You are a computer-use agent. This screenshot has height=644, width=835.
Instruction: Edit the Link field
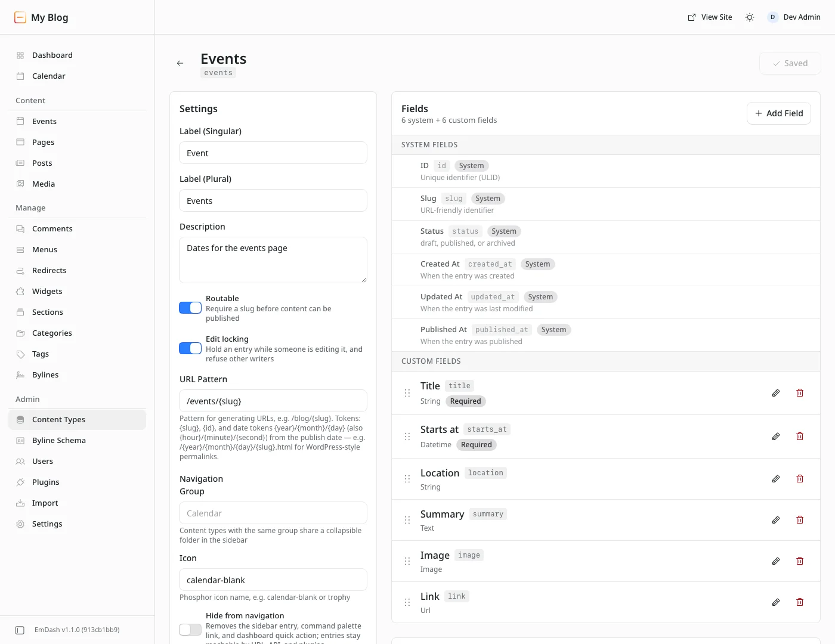click(x=776, y=602)
